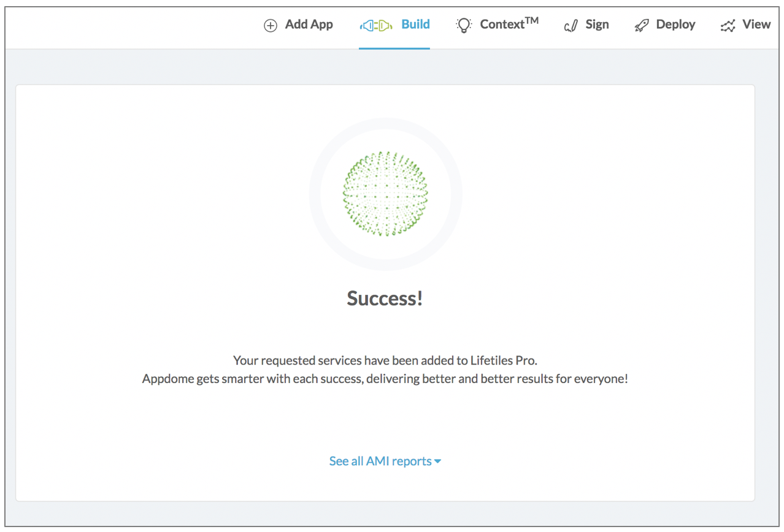Viewport: 784px width, 532px height.
Task: Switch to the View tab label
Action: coord(756,25)
